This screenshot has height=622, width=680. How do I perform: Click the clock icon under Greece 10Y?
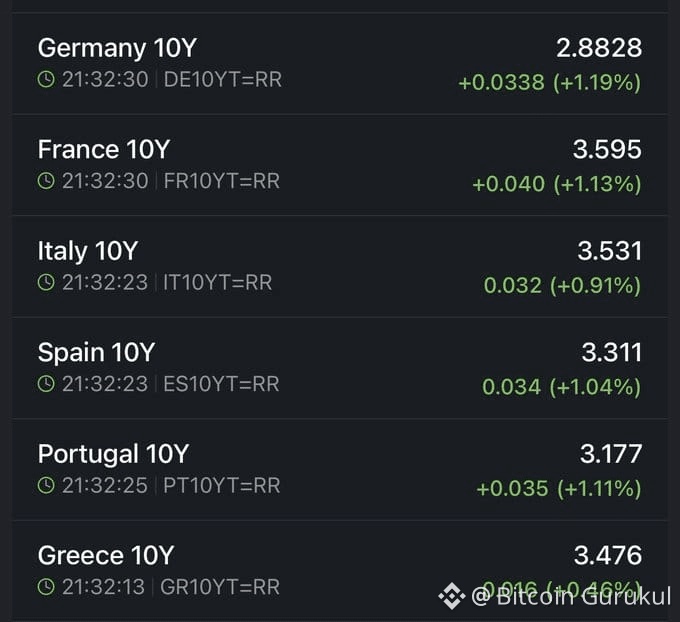tap(46, 587)
